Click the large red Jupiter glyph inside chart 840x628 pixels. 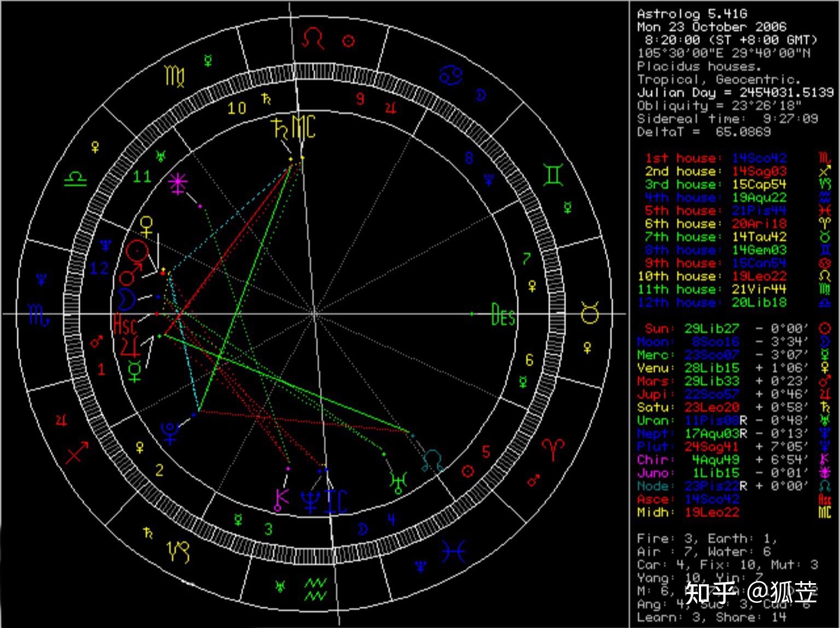[x=130, y=347]
